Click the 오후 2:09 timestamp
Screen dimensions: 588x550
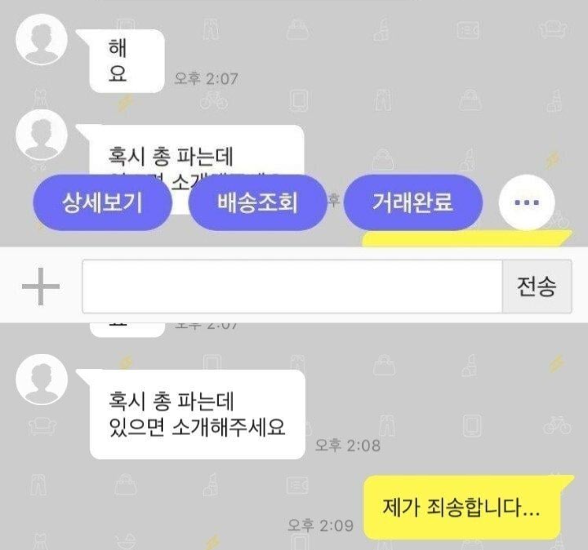click(321, 525)
